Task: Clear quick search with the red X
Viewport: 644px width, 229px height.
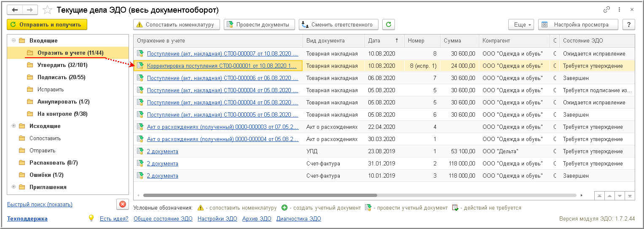Action: tap(123, 205)
